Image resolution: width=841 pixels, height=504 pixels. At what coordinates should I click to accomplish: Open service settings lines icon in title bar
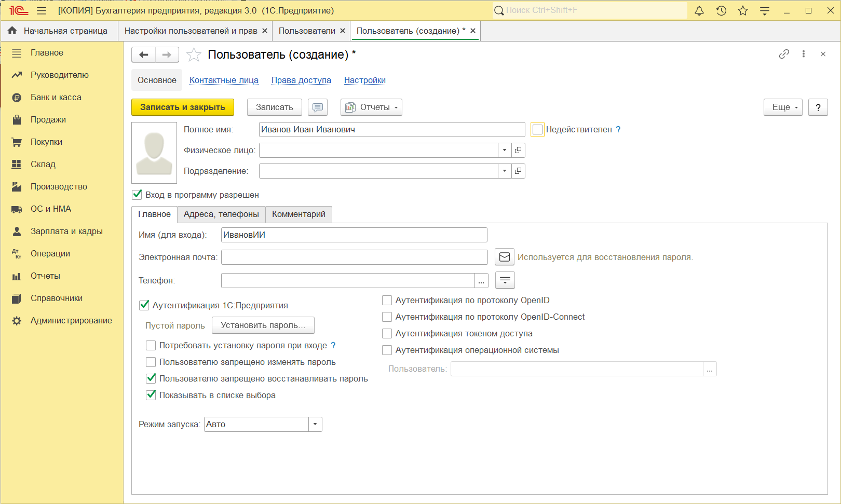(x=765, y=10)
